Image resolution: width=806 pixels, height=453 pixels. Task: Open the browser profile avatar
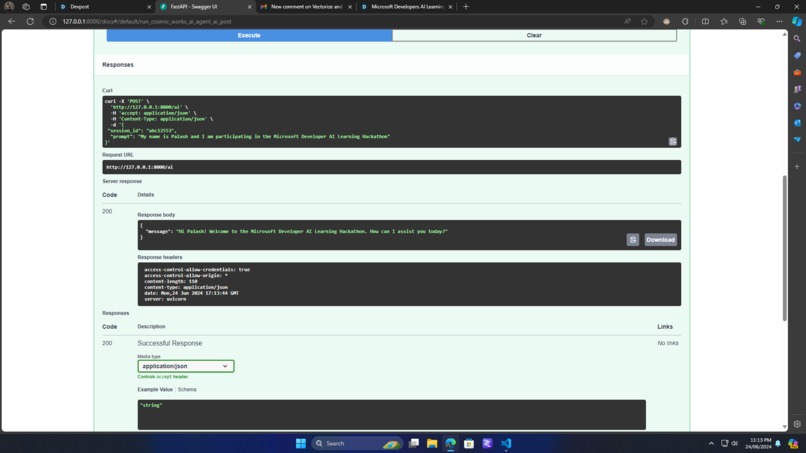pyautogui.click(x=9, y=7)
